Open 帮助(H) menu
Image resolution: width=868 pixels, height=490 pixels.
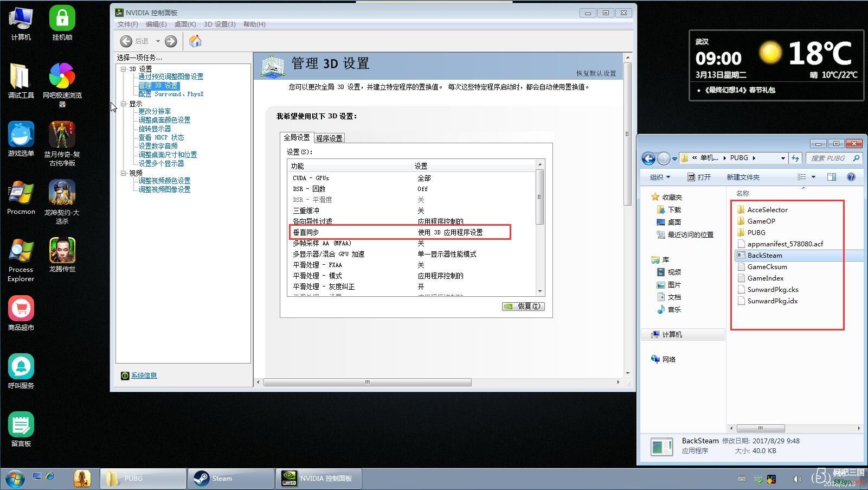click(x=254, y=24)
